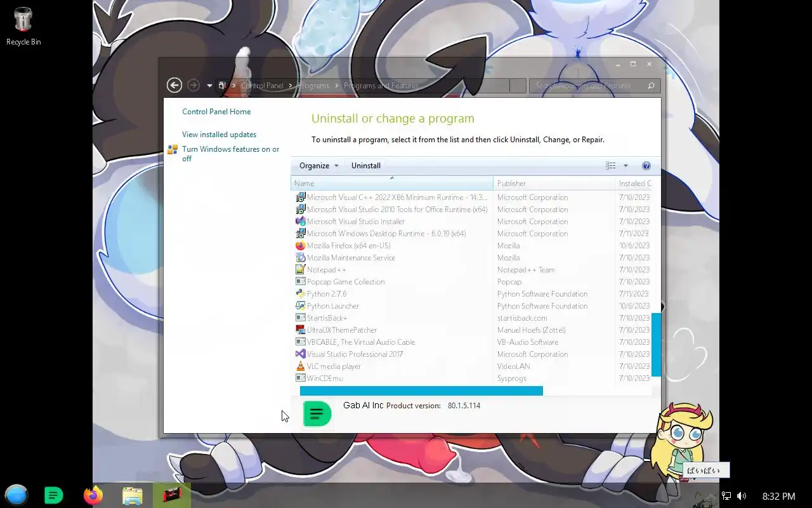Select the Control Panel breadcrumb
812x508 pixels.
point(262,86)
